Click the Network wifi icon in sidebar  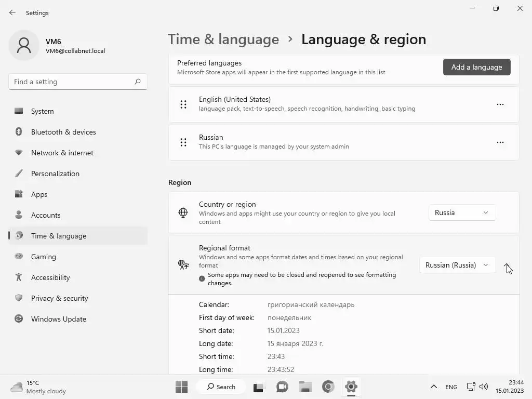19,152
